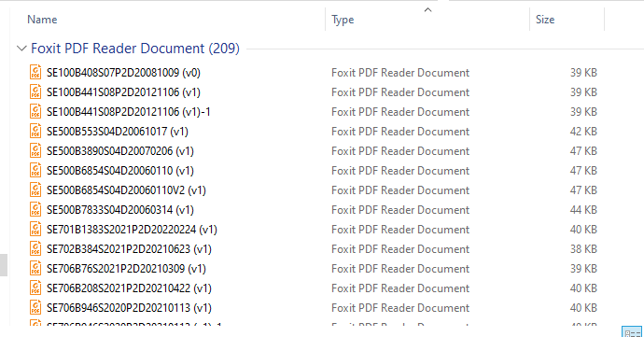
Task: Click the file icon next to SE500B553S04D20061017 (v1)
Action: (35, 131)
